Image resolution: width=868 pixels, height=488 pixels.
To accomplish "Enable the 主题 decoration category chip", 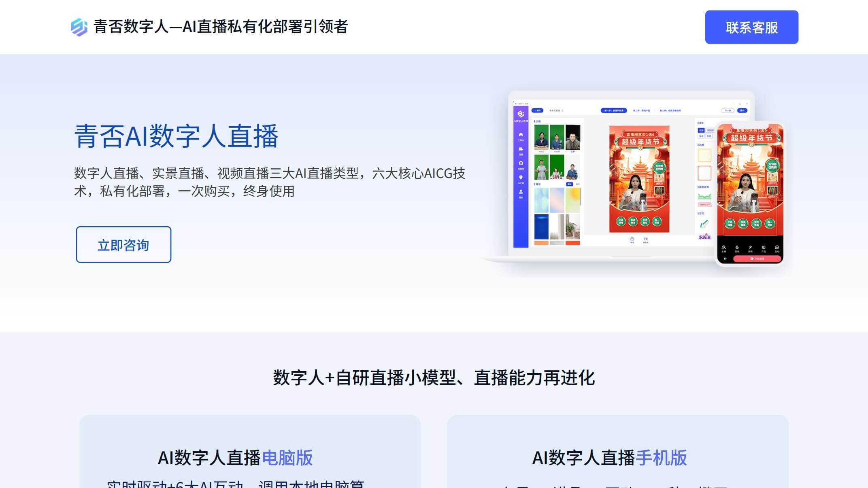I will coord(701,129).
